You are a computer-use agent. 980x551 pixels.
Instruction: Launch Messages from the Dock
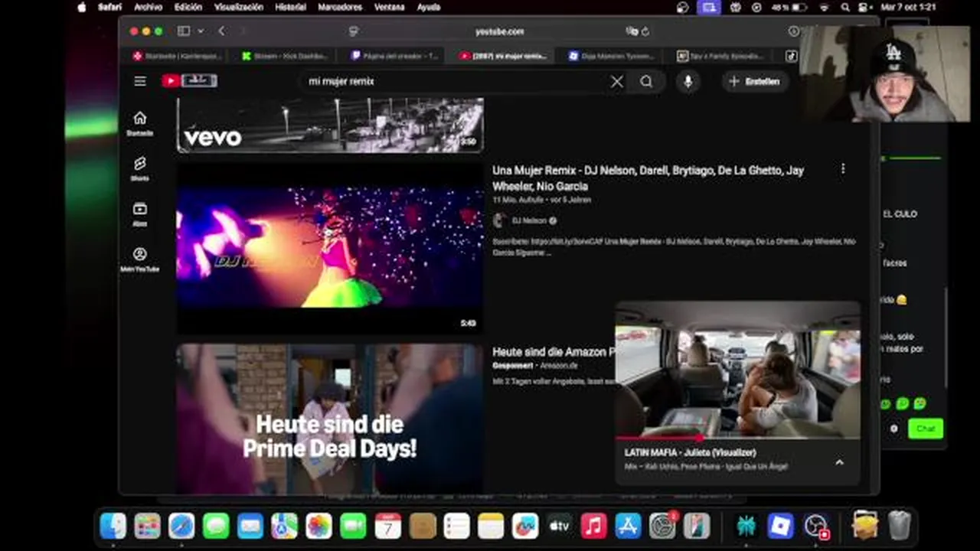coord(216,526)
